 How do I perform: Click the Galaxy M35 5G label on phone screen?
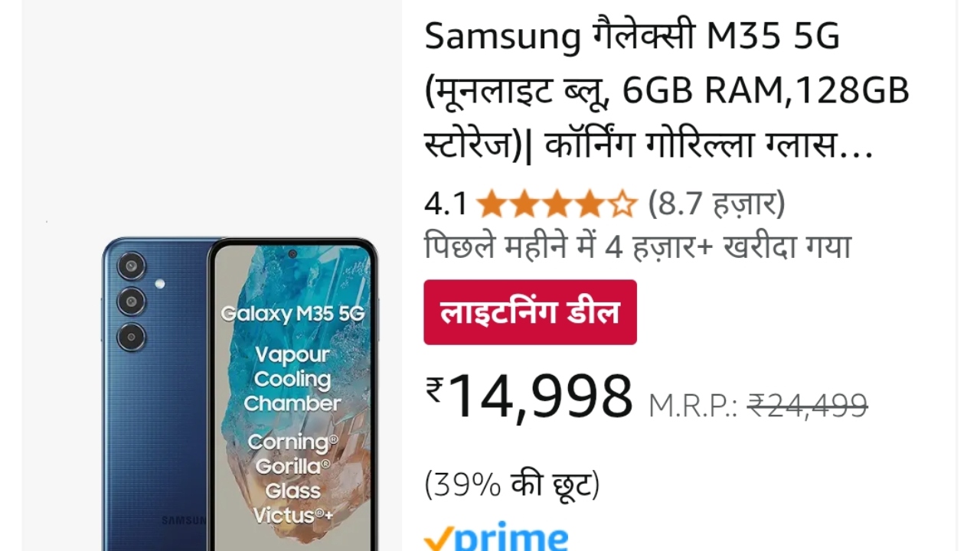292,314
